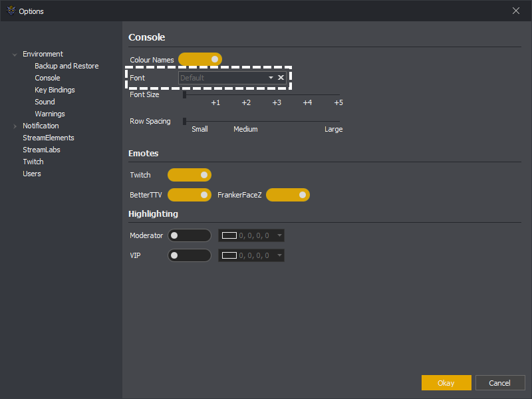Click the VIP colour swatch box
The height and width of the screenshot is (399, 532).
click(x=229, y=255)
